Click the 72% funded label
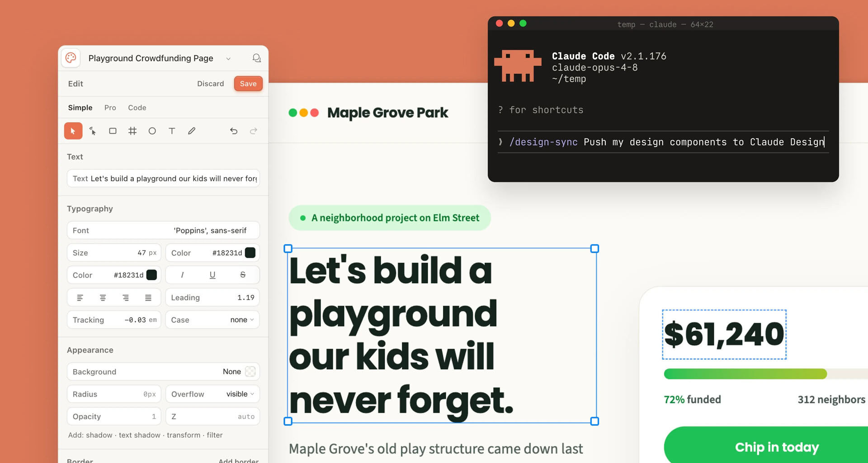This screenshot has width=868, height=463. pos(692,400)
